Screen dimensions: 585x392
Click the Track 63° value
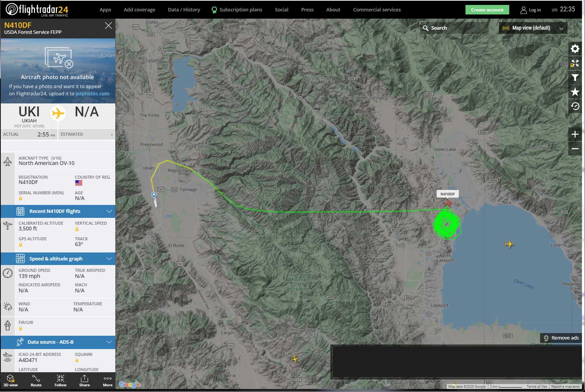click(x=79, y=244)
